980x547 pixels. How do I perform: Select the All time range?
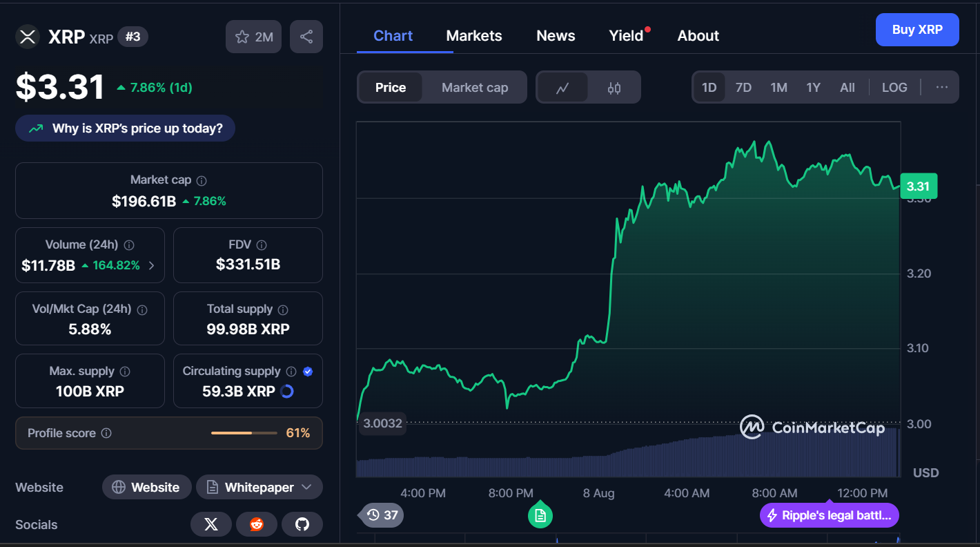click(847, 88)
